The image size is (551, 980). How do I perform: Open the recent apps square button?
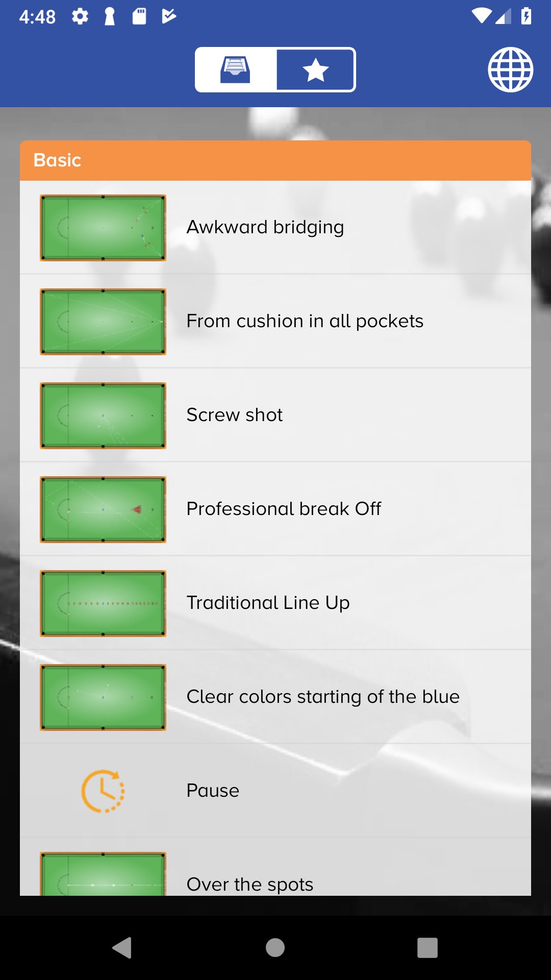coord(427,948)
